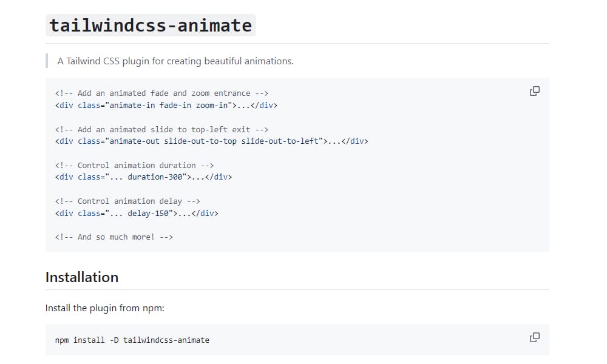Click the plugin description blockquote

(x=175, y=61)
